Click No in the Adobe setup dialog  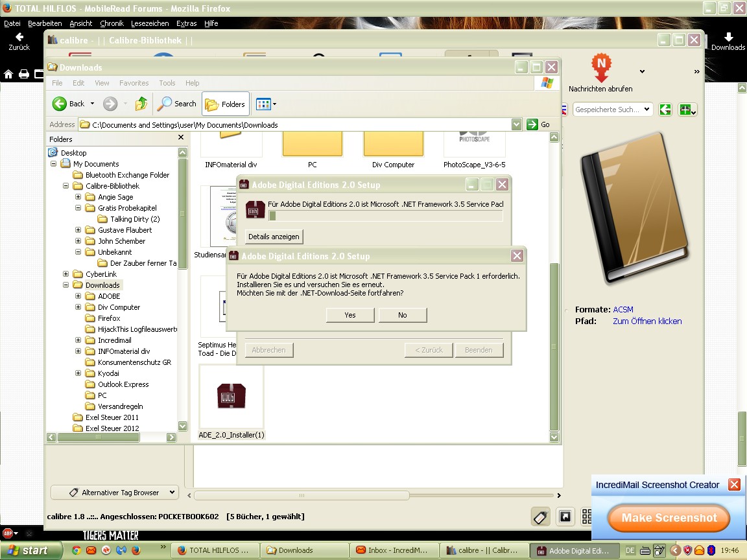click(403, 315)
